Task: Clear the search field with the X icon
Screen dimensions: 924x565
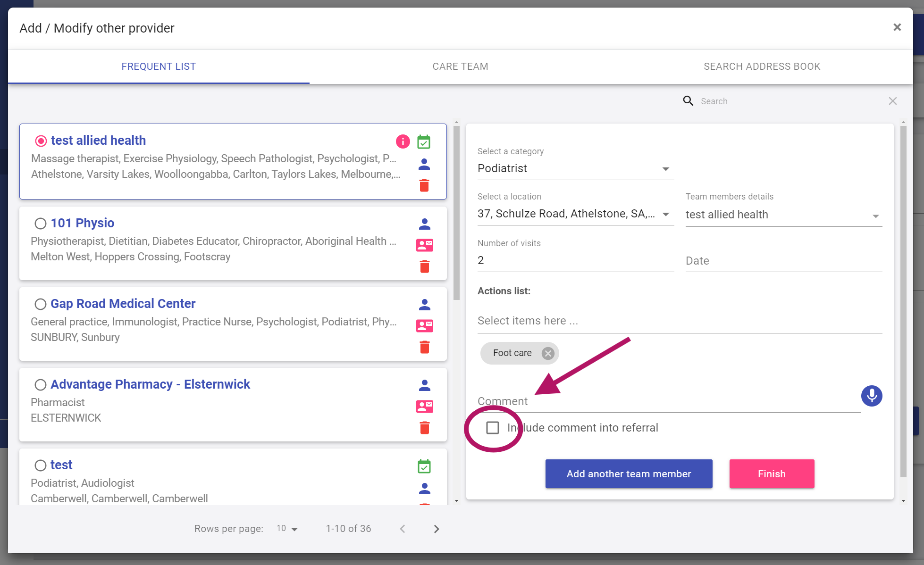Action: 892,101
